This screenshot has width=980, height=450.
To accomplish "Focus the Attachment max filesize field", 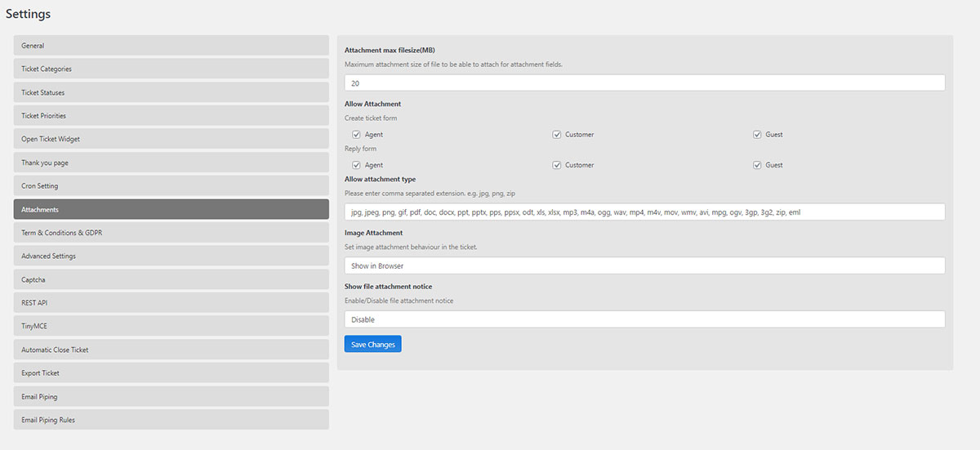I will coord(644,82).
